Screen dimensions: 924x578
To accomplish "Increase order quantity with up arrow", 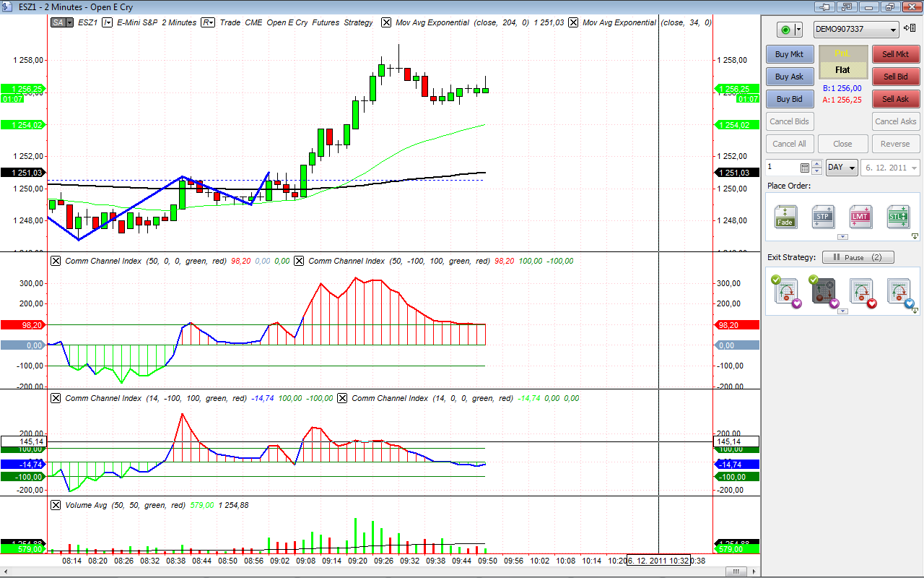I will (x=816, y=164).
